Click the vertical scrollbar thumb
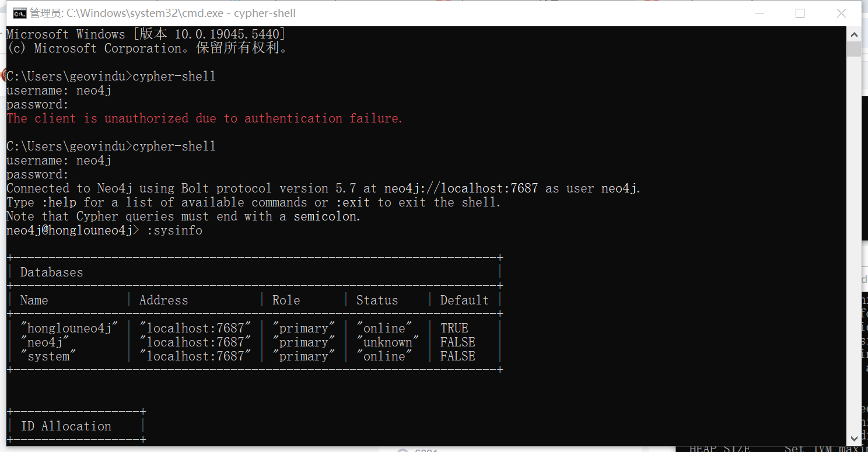The width and height of the screenshot is (868, 452). (x=854, y=49)
